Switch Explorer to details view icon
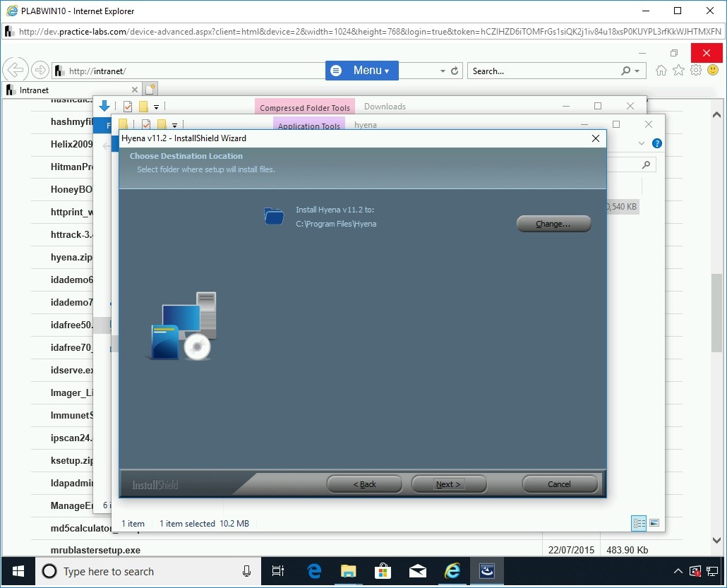The image size is (727, 588). click(639, 523)
